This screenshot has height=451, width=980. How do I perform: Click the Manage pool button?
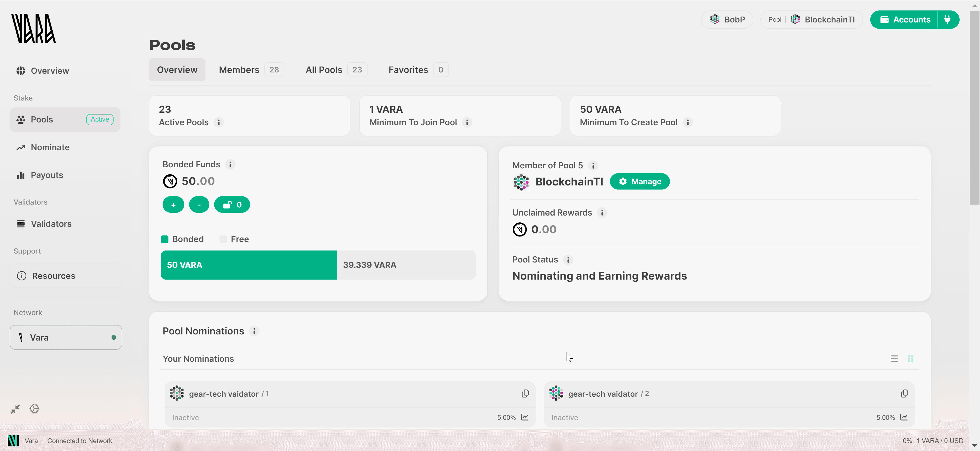pos(640,181)
